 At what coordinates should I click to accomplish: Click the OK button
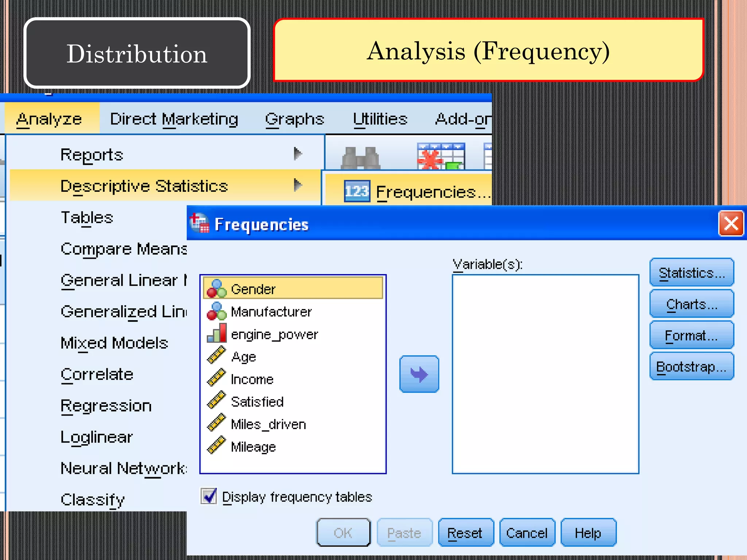tap(343, 533)
